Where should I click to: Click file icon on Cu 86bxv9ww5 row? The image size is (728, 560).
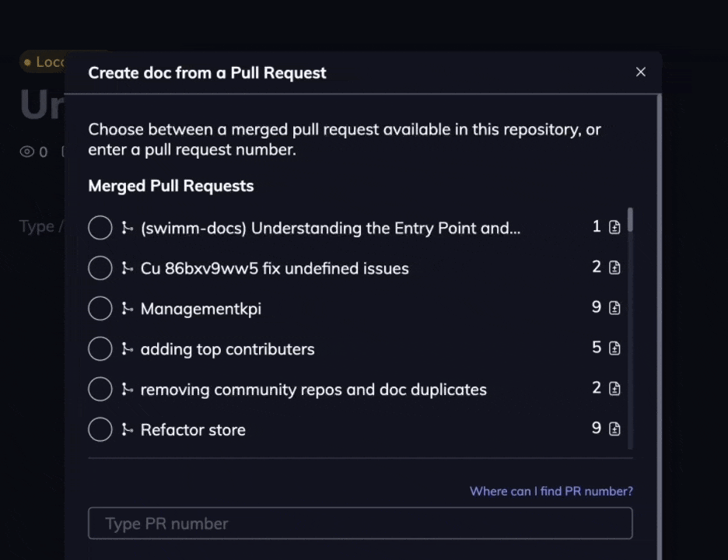point(614,268)
